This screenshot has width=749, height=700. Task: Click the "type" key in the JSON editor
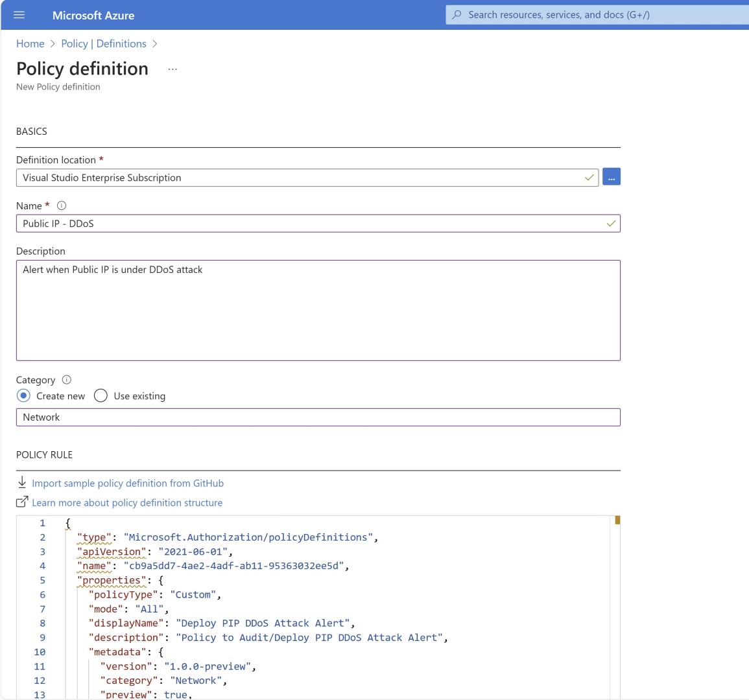(x=94, y=537)
